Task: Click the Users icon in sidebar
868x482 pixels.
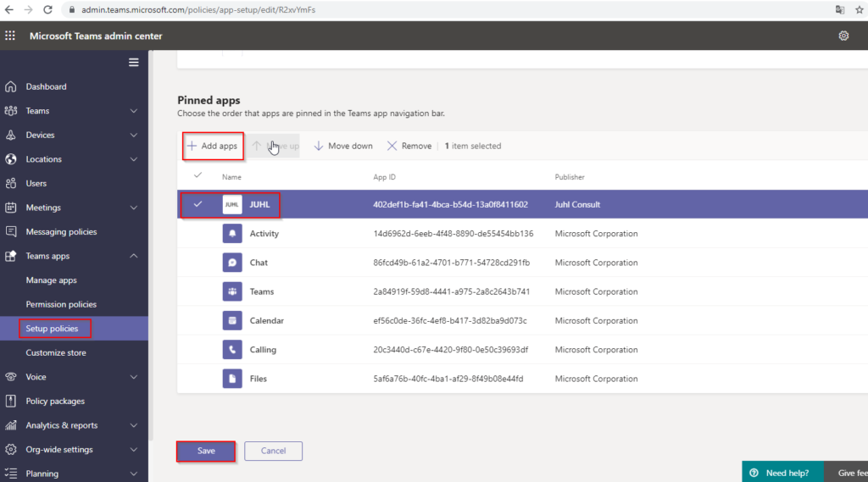Action: tap(10, 183)
